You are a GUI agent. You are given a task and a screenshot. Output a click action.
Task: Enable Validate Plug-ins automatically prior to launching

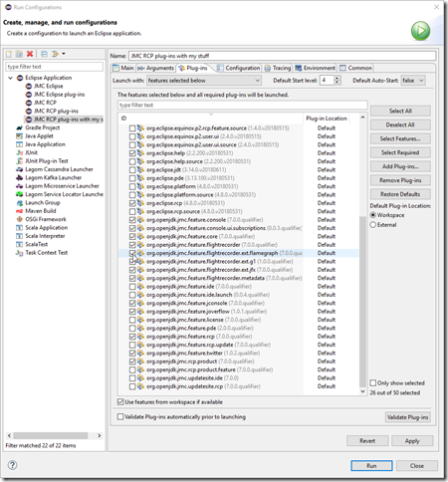point(120,416)
